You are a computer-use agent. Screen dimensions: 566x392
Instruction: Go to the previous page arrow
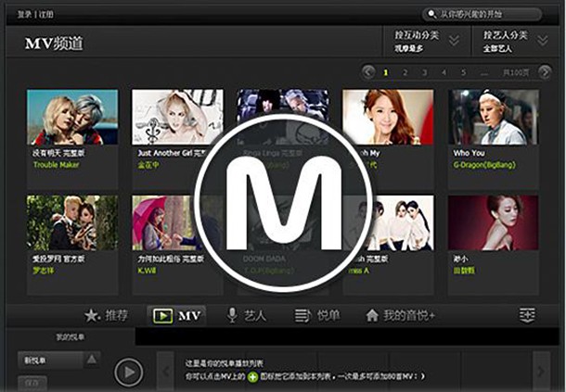point(368,71)
